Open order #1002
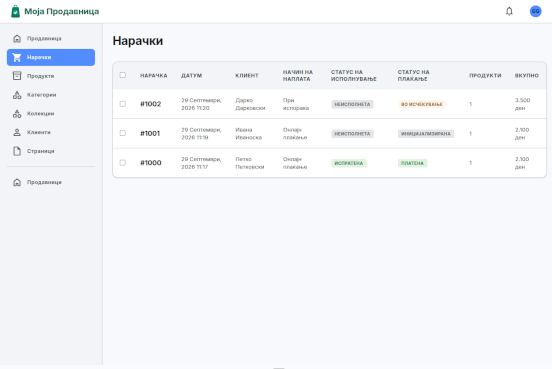 [151, 104]
